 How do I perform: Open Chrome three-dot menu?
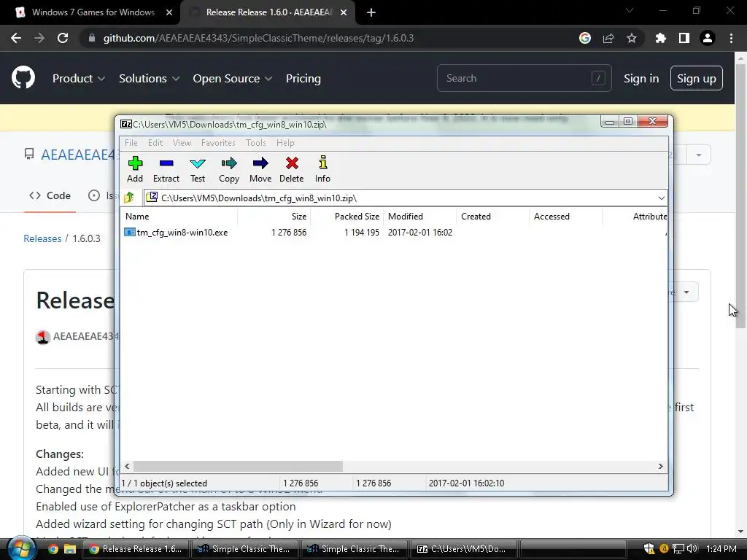click(x=731, y=38)
